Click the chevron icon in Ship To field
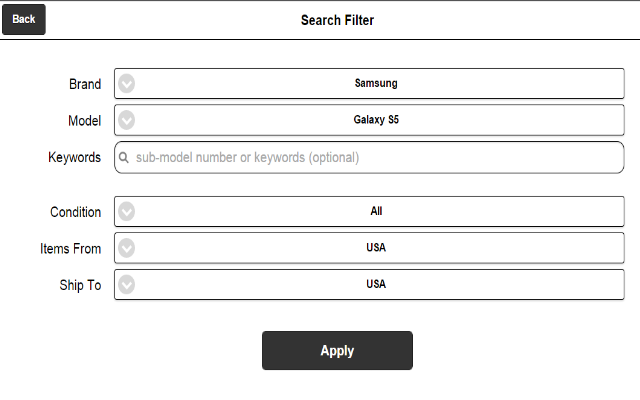The width and height of the screenshot is (640, 400). point(127,284)
